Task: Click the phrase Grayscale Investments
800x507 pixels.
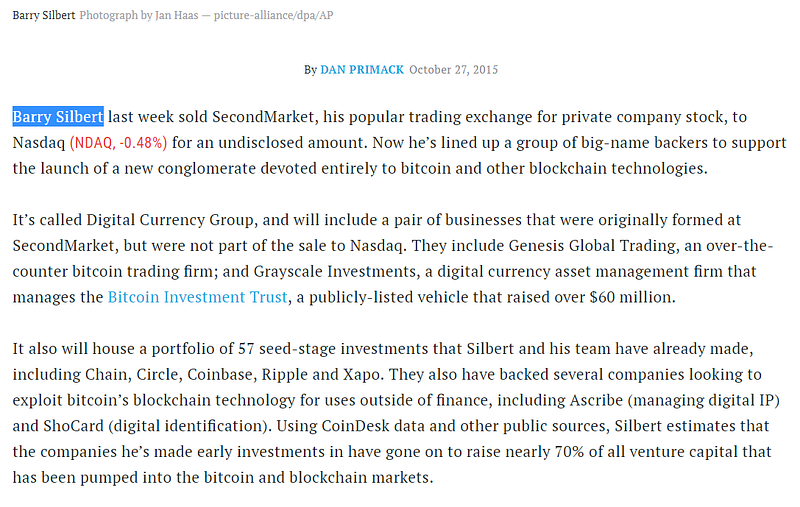Action: (337, 271)
